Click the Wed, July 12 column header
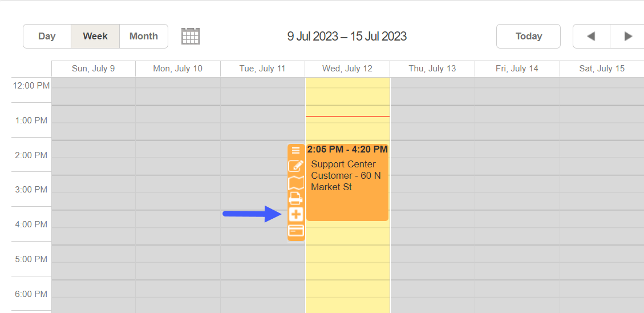 coord(347,69)
